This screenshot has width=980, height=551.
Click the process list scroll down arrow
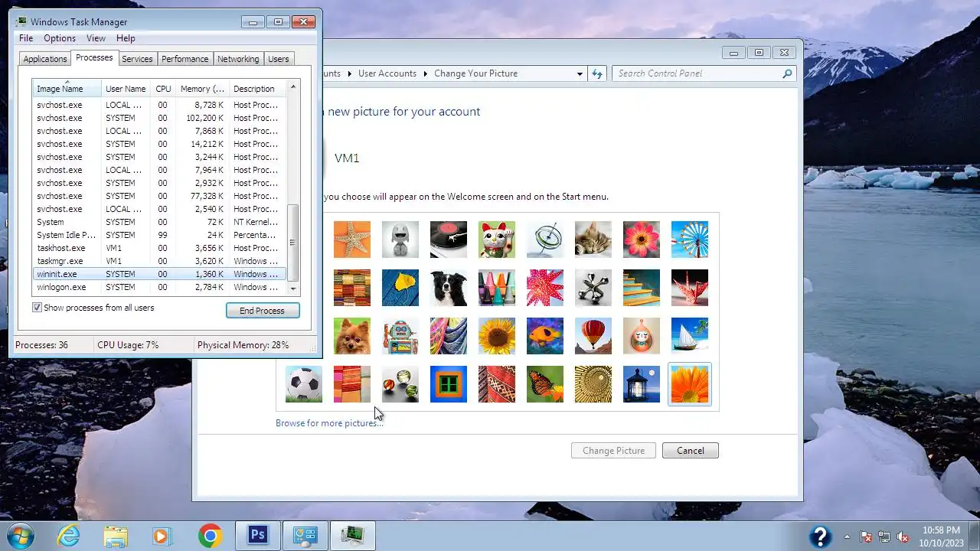pos(292,289)
